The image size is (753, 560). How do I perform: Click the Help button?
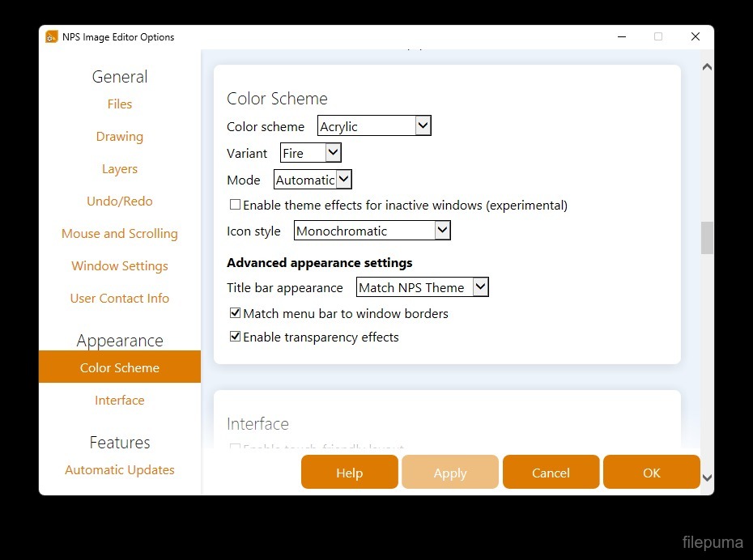[349, 473]
